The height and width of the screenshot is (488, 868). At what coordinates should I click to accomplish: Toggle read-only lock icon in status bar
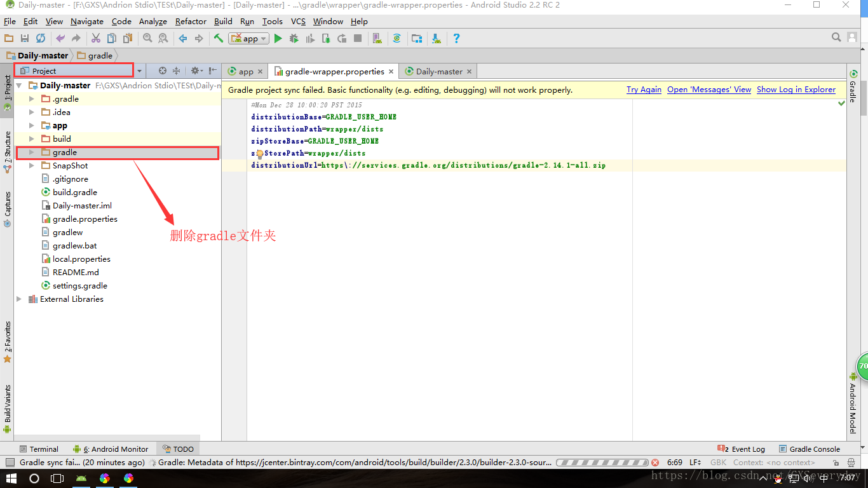pos(836,463)
